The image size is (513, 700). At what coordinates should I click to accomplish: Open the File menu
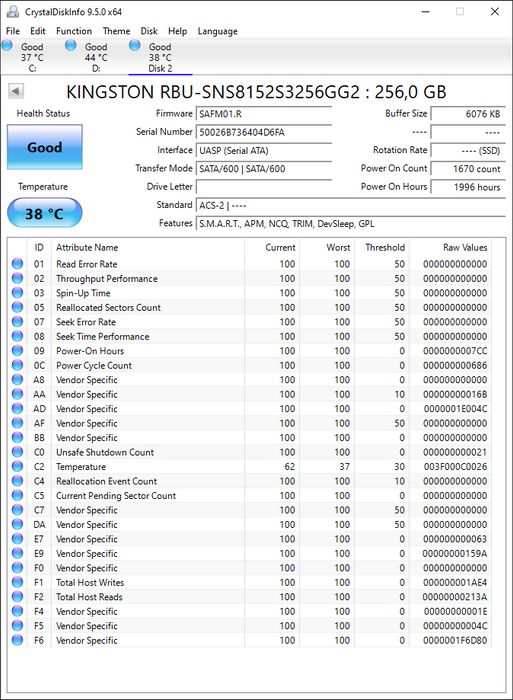(13, 31)
